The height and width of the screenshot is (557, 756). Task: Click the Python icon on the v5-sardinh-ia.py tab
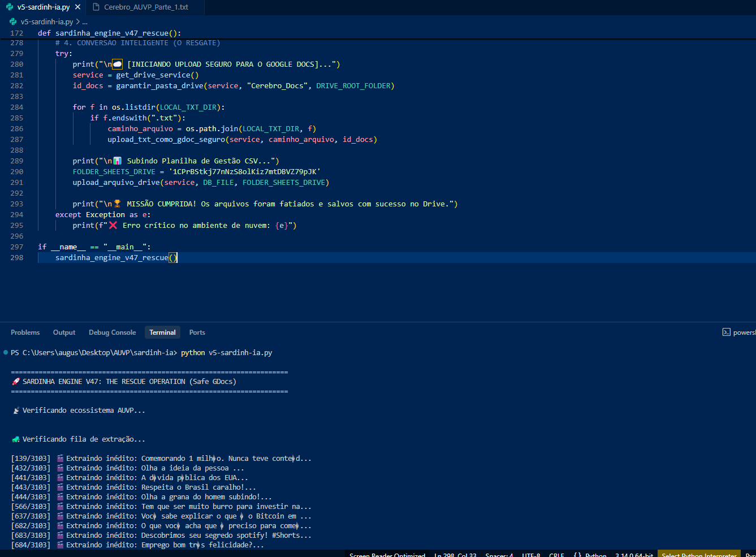pyautogui.click(x=10, y=7)
